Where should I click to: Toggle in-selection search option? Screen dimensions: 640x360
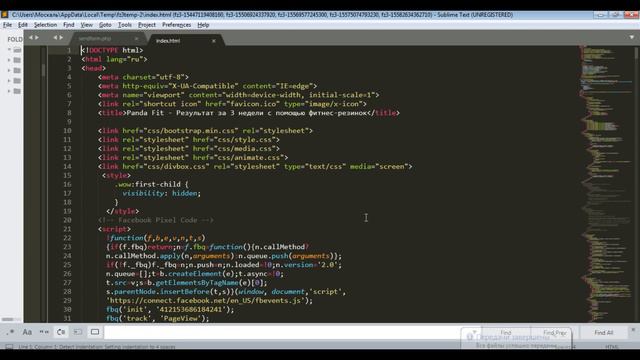click(x=78, y=332)
